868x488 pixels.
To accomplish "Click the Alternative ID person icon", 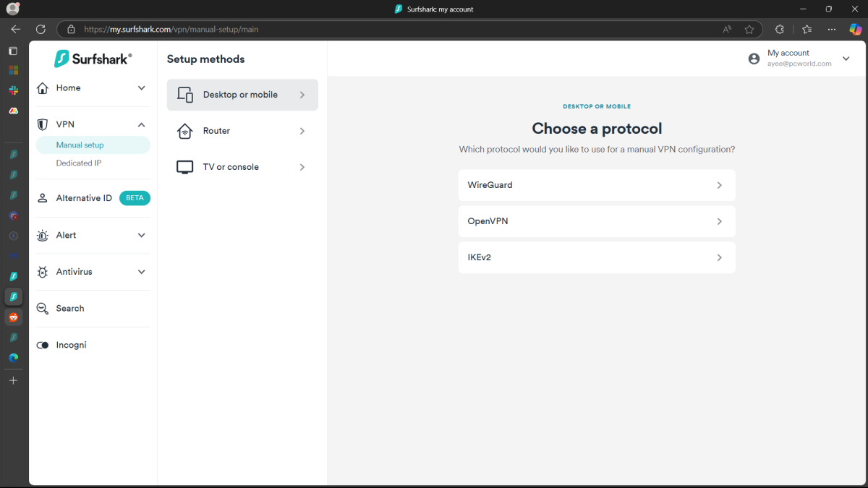I will (43, 198).
